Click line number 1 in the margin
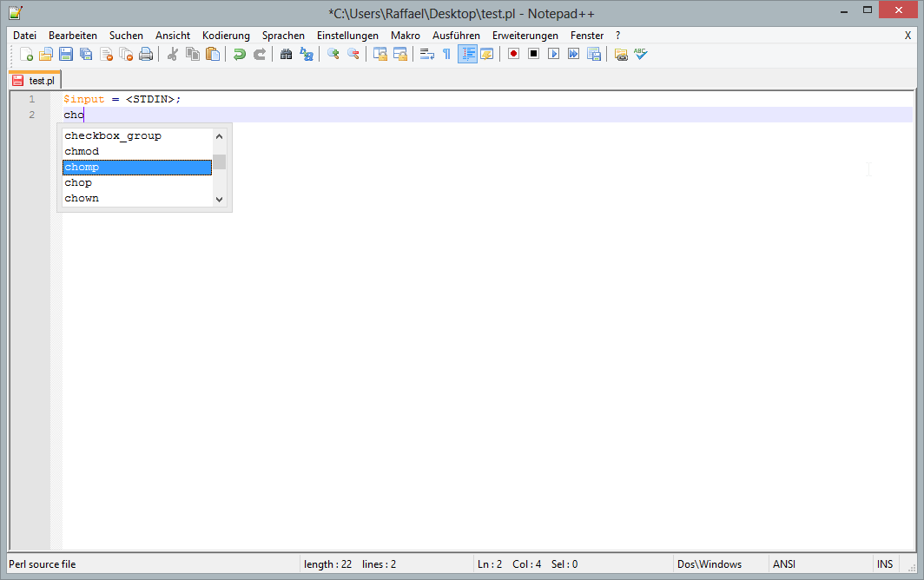Image resolution: width=924 pixels, height=580 pixels. point(32,98)
